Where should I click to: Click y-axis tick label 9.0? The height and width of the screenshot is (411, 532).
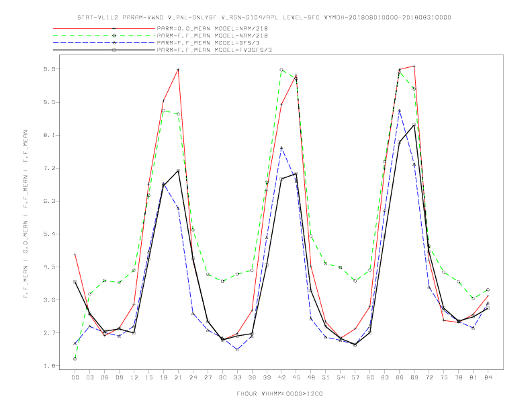click(x=48, y=102)
